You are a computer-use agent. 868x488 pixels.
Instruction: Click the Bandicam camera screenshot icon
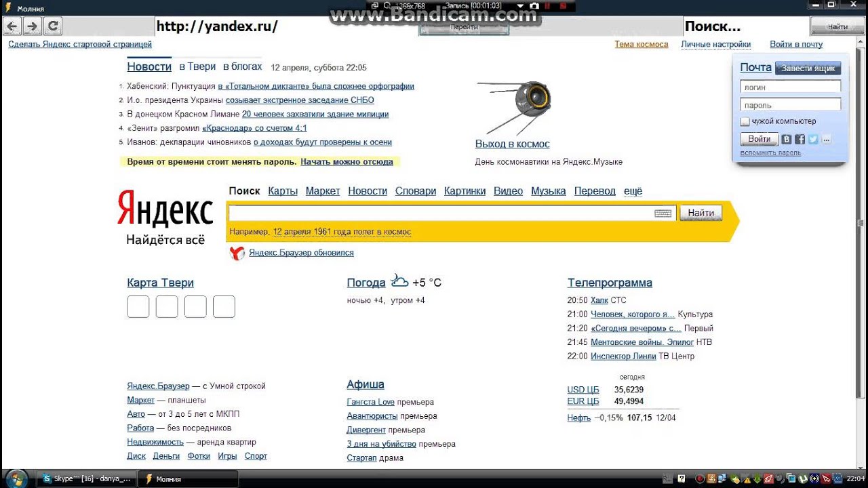click(x=534, y=5)
